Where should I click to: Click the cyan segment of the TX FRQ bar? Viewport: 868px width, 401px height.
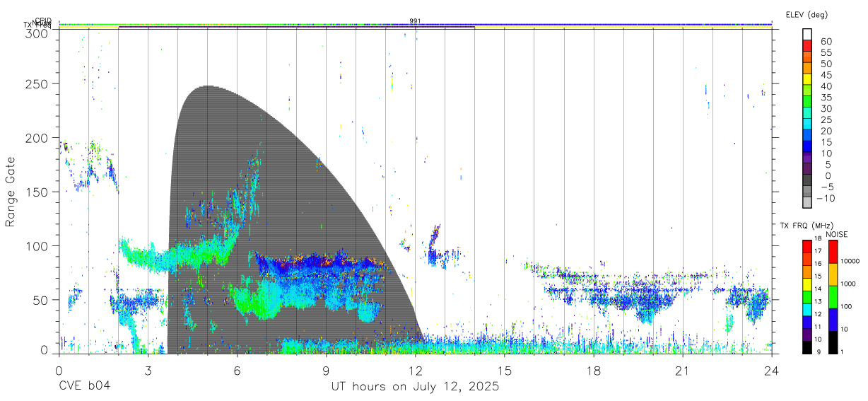[807, 308]
